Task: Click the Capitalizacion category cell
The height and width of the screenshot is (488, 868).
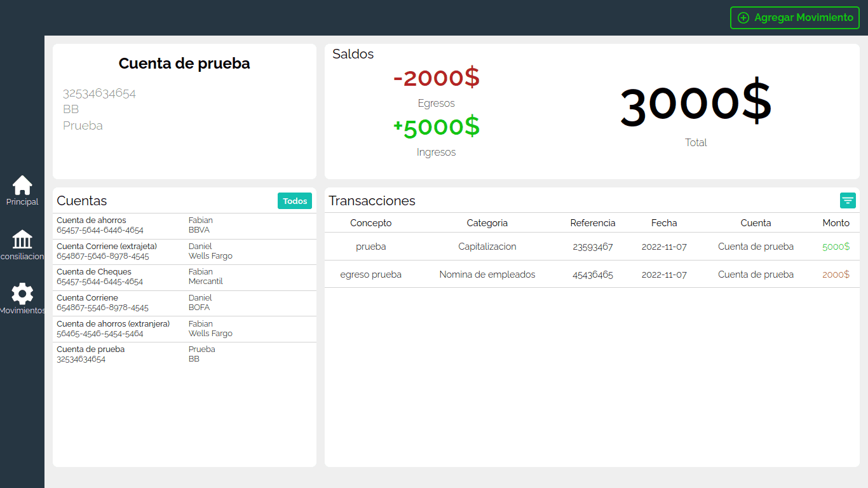Action: tap(487, 247)
